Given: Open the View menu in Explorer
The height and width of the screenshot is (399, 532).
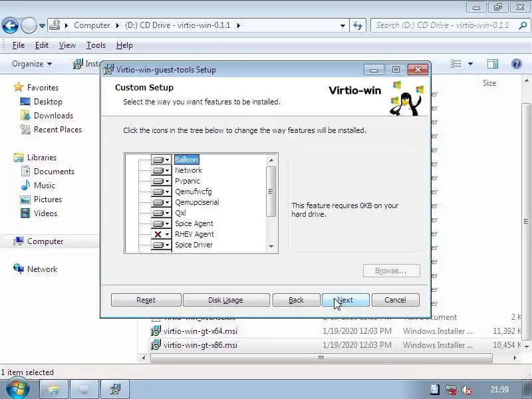Looking at the screenshot, I should [x=67, y=45].
